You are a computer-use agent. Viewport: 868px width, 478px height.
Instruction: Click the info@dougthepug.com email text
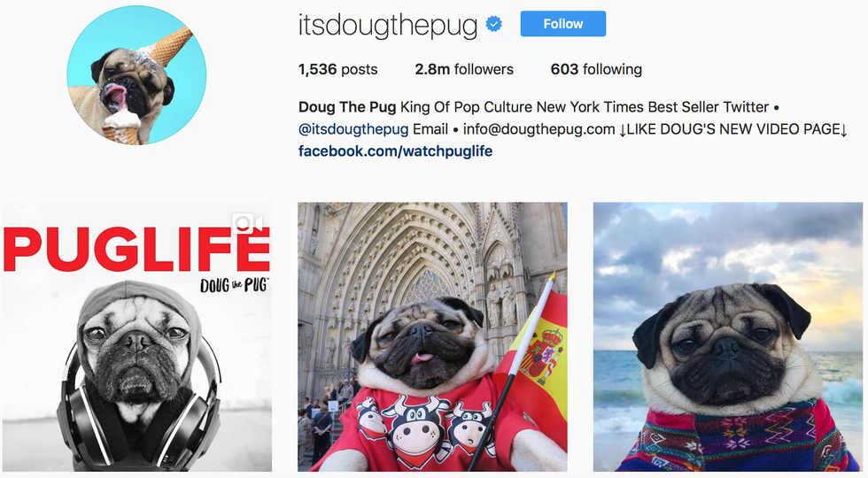click(539, 129)
